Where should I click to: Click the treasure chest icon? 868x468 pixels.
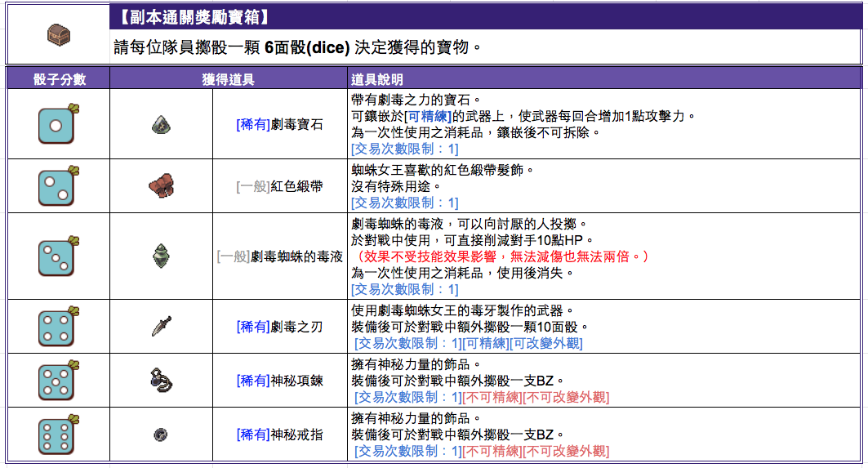[58, 35]
